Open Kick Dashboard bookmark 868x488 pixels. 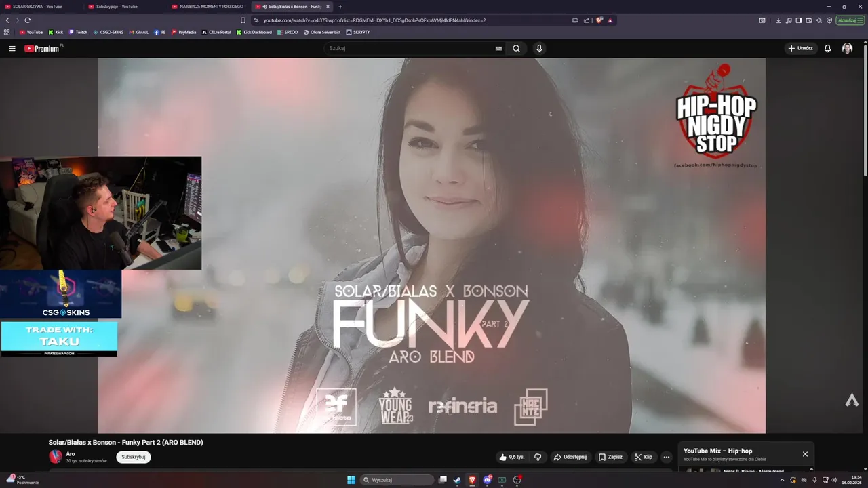(x=254, y=32)
